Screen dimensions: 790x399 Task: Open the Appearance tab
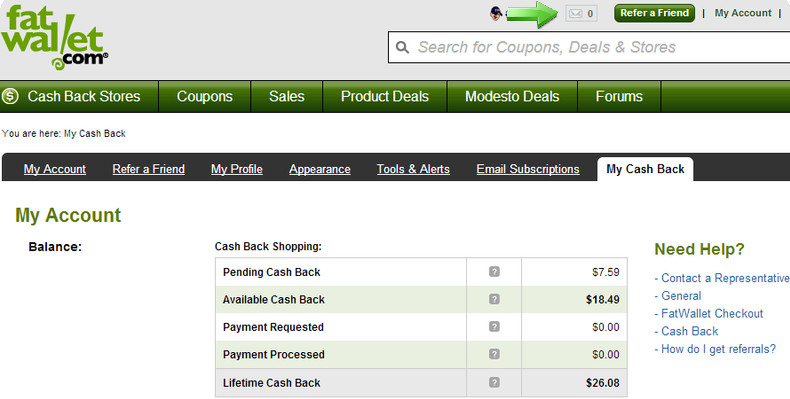point(319,169)
